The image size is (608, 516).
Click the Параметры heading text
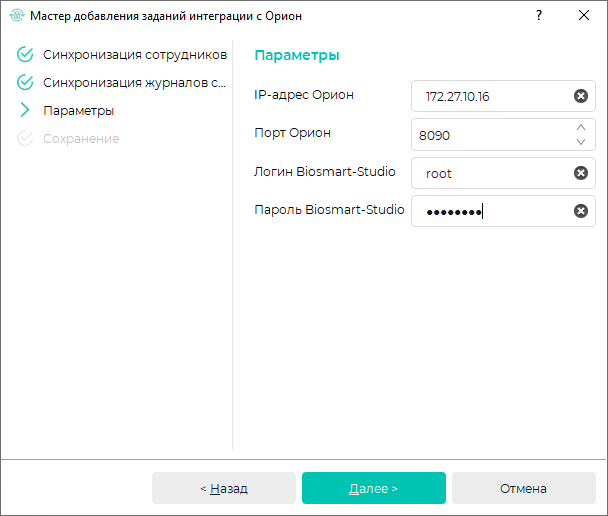pyautogui.click(x=297, y=55)
